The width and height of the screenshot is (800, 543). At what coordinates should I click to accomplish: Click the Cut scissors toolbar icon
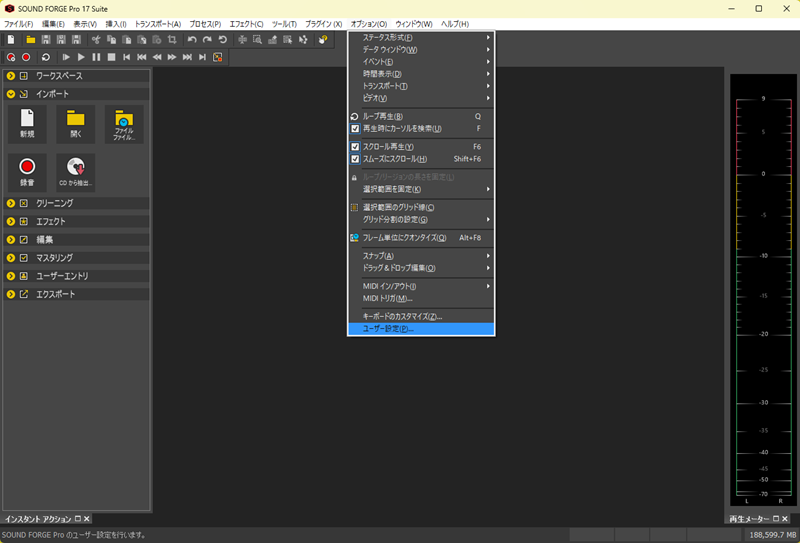click(x=96, y=40)
